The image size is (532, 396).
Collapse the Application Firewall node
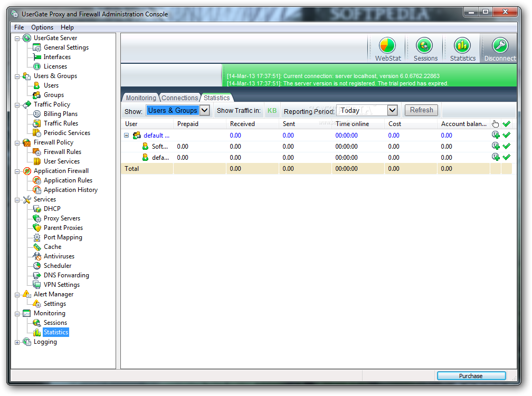click(x=17, y=171)
